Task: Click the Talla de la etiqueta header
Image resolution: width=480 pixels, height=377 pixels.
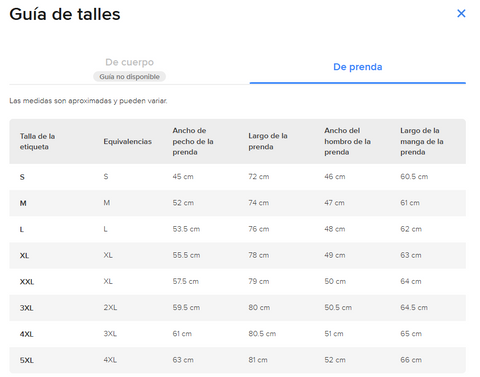Action: point(37,141)
